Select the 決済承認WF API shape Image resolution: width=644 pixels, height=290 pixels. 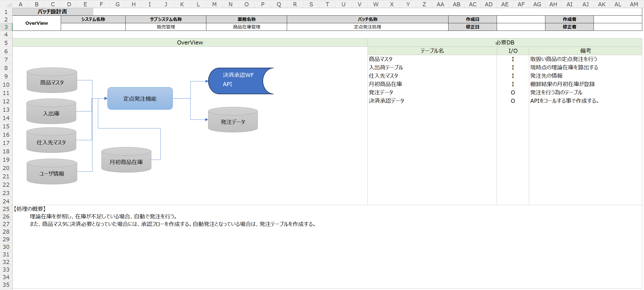tap(237, 81)
